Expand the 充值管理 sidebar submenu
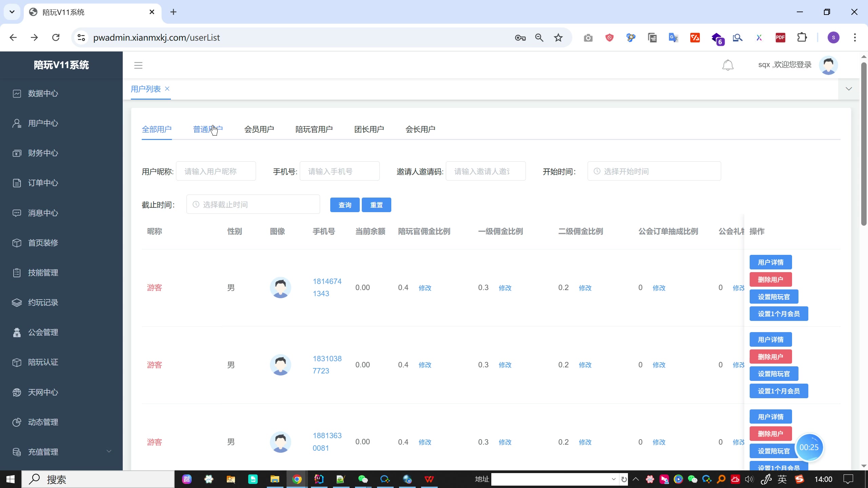868x488 pixels. tap(109, 451)
